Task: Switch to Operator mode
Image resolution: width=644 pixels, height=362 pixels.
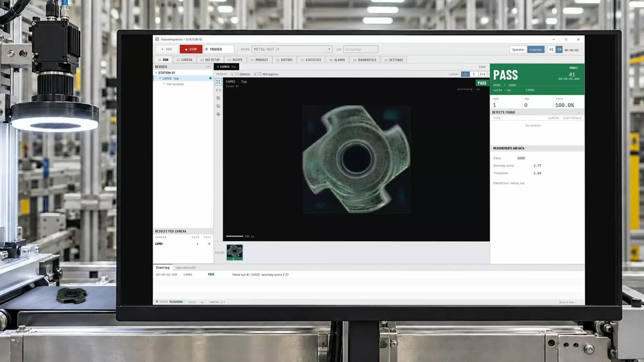Action: point(518,50)
